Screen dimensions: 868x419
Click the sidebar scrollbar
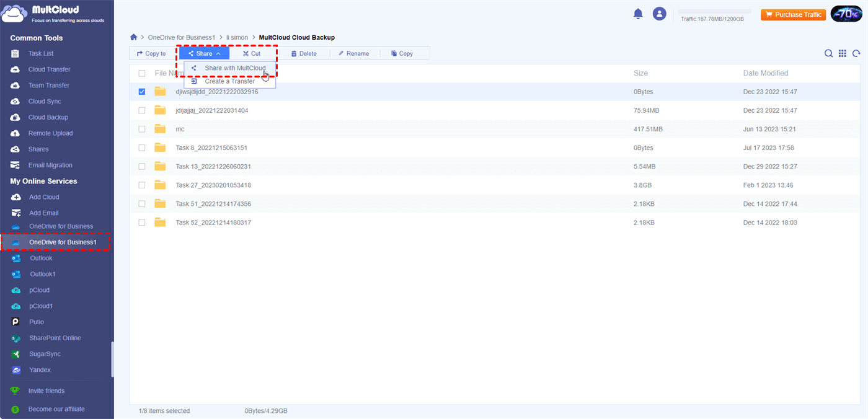[112, 359]
